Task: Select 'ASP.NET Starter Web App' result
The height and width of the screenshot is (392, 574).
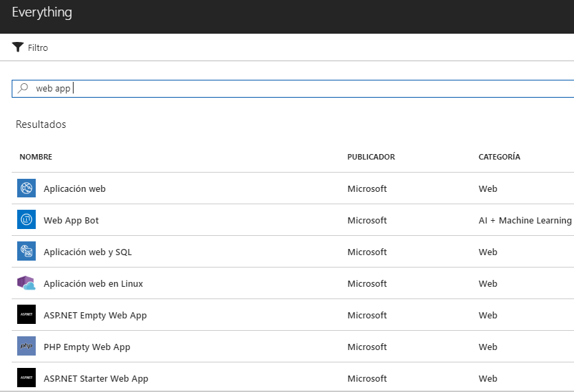Action: click(x=293, y=378)
